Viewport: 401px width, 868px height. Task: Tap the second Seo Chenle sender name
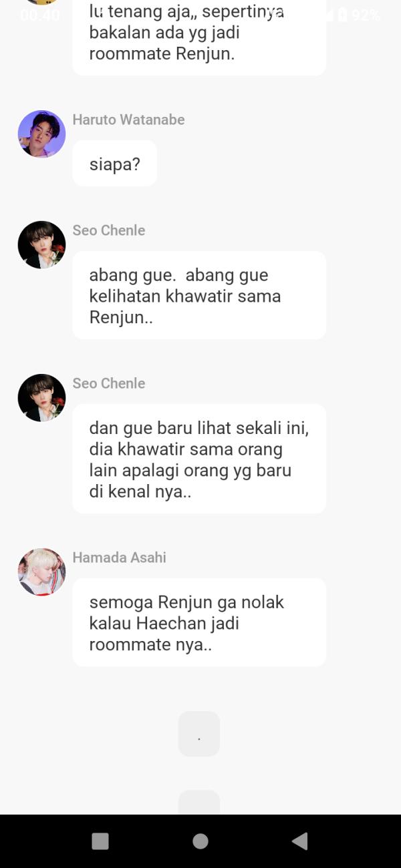(x=109, y=383)
